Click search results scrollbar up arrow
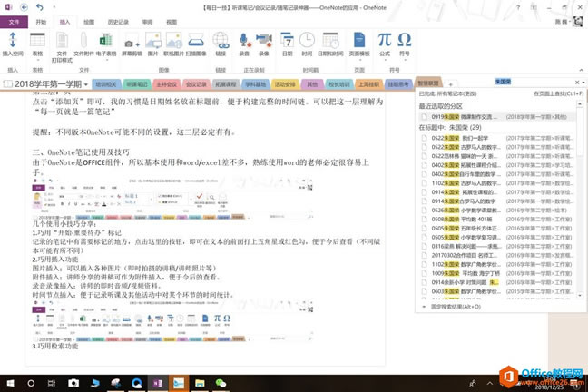The image size is (588, 392). pos(580,103)
